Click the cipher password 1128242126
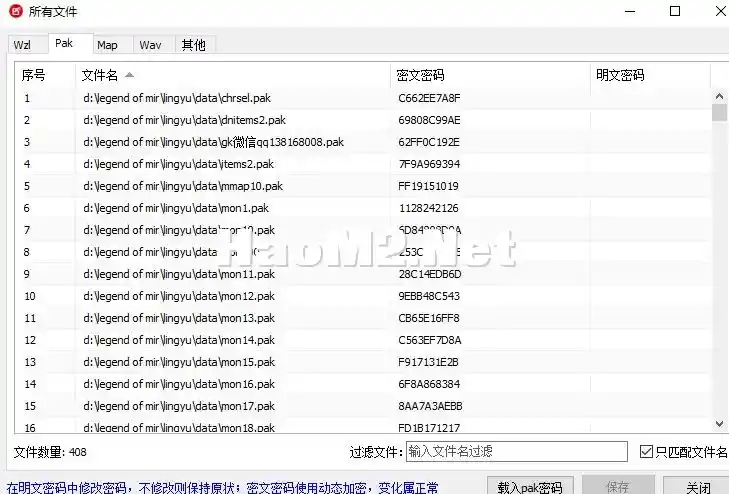Screen dimensions: 729x494 tap(429, 208)
